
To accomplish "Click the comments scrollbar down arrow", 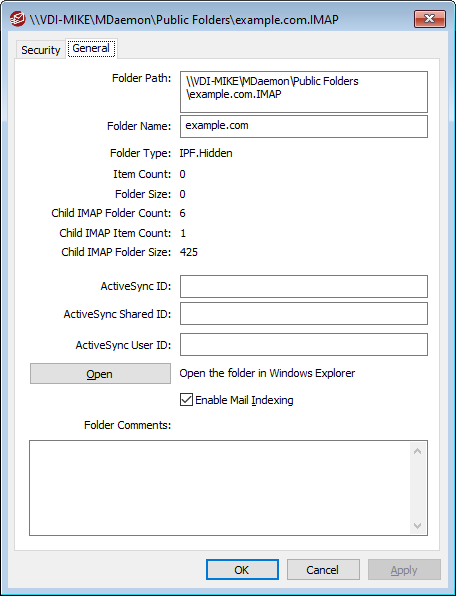I will [417, 526].
